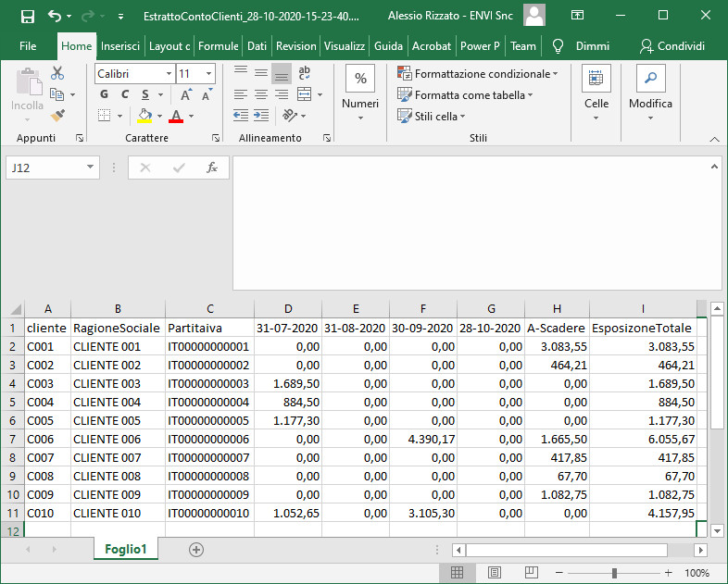This screenshot has height=584, width=728.
Task: Click the Condividi share button
Action: [x=672, y=46]
